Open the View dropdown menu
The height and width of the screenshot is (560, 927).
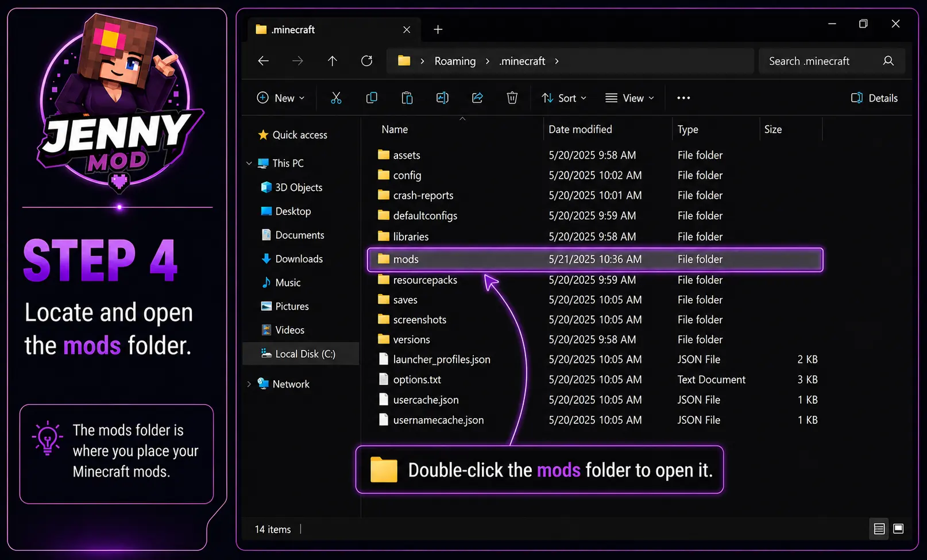pos(630,98)
